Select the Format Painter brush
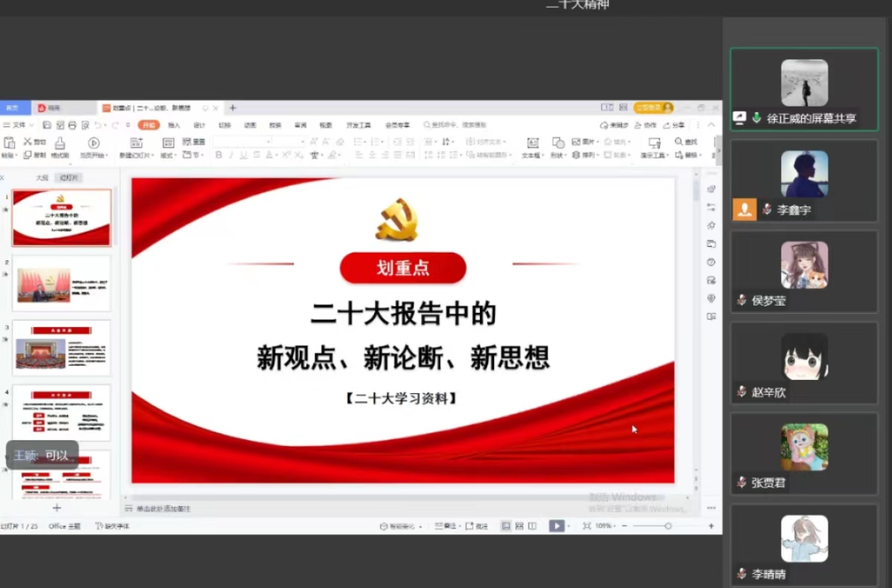 coord(59,143)
